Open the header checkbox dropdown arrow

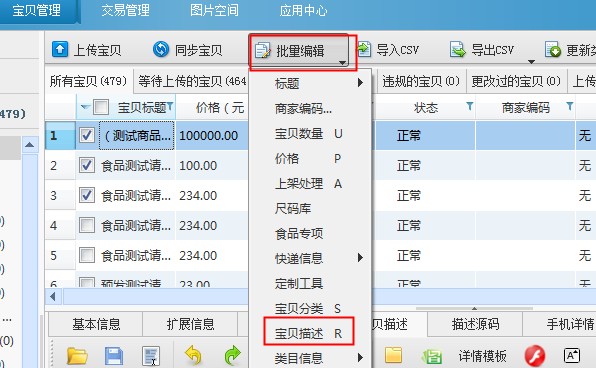85,107
